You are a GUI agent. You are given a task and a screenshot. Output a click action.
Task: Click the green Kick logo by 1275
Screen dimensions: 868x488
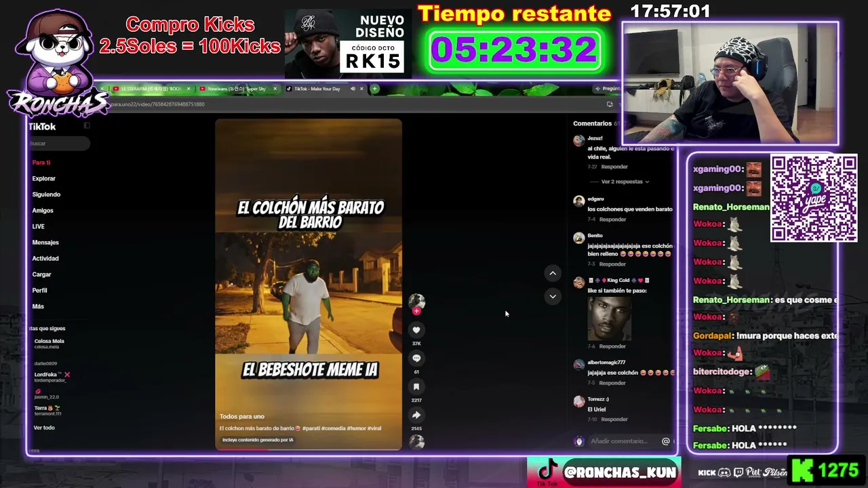pyautogui.click(x=802, y=471)
